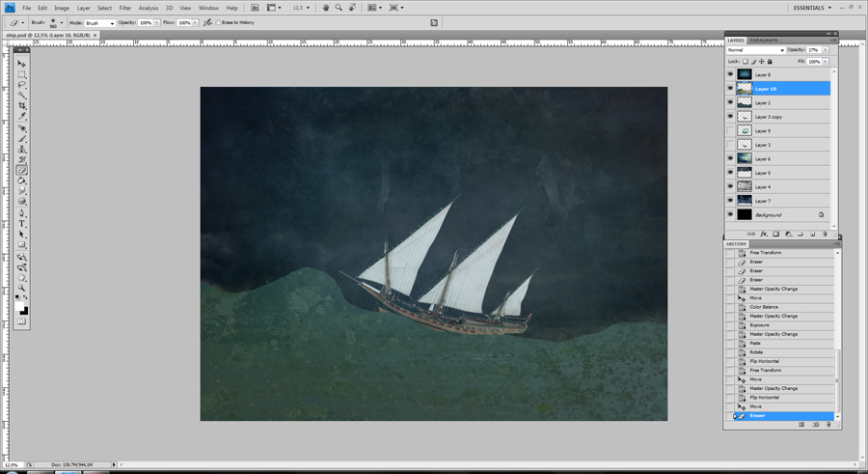Expand the eraser Mode dropdown set to Brush
The image size is (868, 474).
(99, 23)
